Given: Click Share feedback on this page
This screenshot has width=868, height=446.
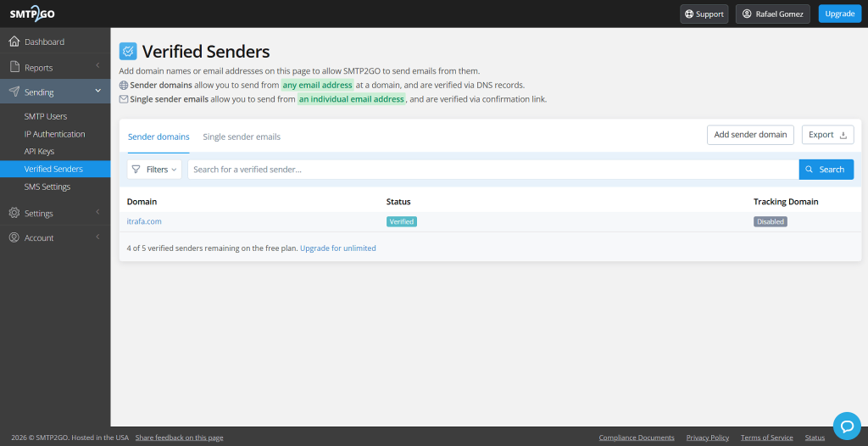Looking at the screenshot, I should tap(180, 438).
